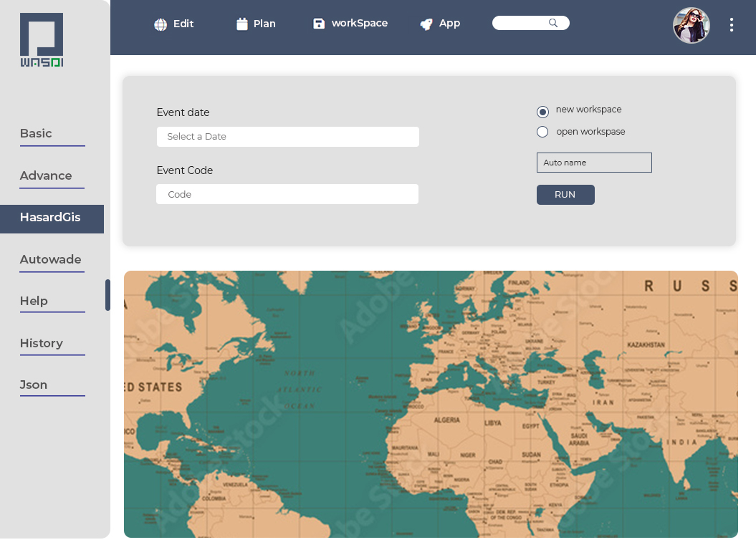Click the globe icon beside Edit
Image resolution: width=756 pixels, height=560 pixels.
tap(161, 24)
